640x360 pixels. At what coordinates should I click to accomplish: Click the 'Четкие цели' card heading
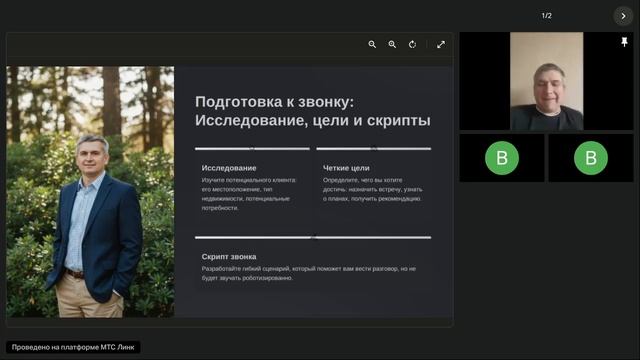click(346, 168)
